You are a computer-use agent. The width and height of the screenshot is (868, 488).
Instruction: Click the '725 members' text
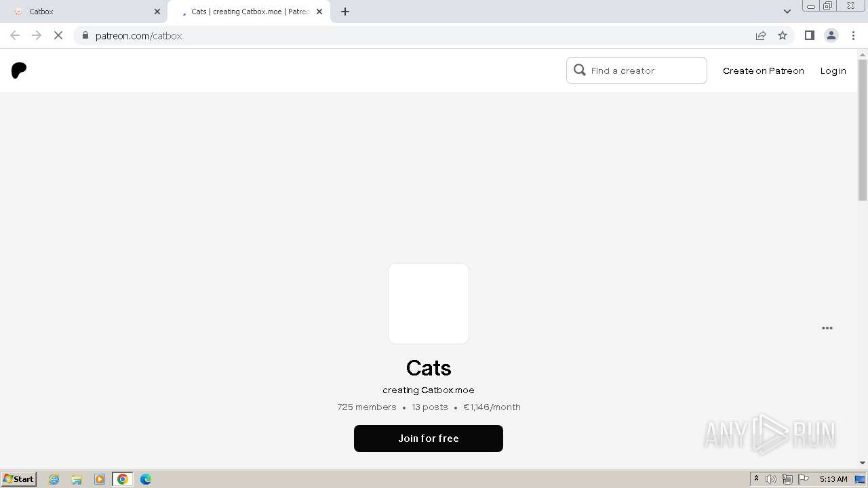coord(367,407)
